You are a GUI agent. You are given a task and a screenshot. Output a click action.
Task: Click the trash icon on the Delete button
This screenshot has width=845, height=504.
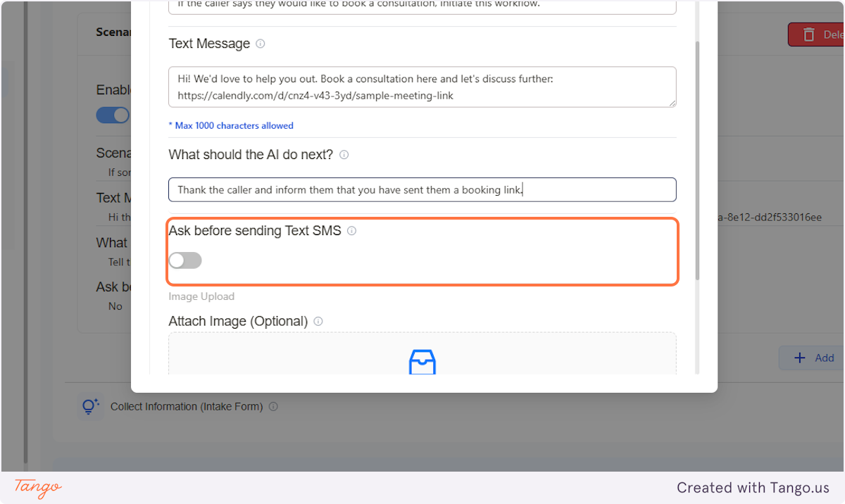808,34
